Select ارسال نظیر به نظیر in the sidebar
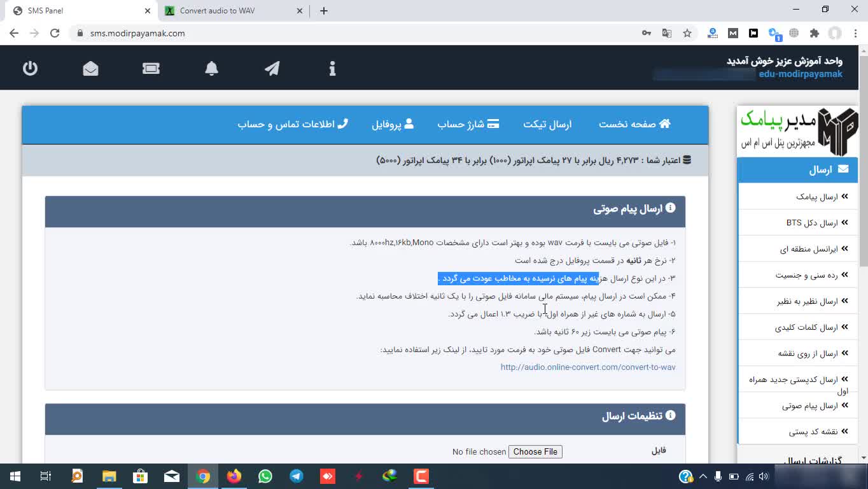 click(x=798, y=301)
